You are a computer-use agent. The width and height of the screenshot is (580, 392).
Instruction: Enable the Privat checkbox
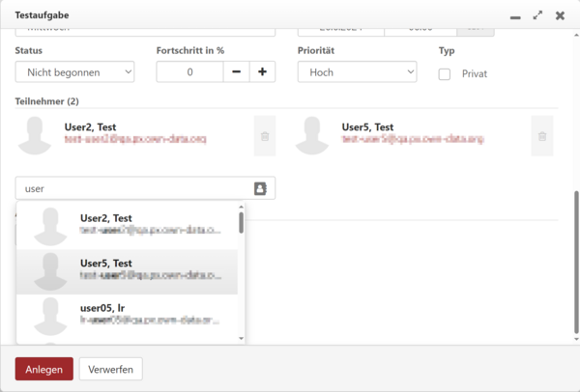445,74
